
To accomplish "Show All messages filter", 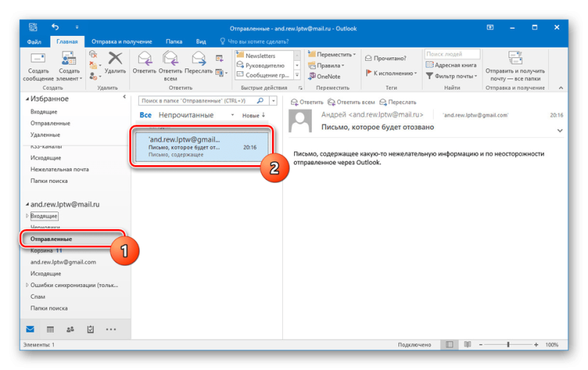I will (x=146, y=115).
